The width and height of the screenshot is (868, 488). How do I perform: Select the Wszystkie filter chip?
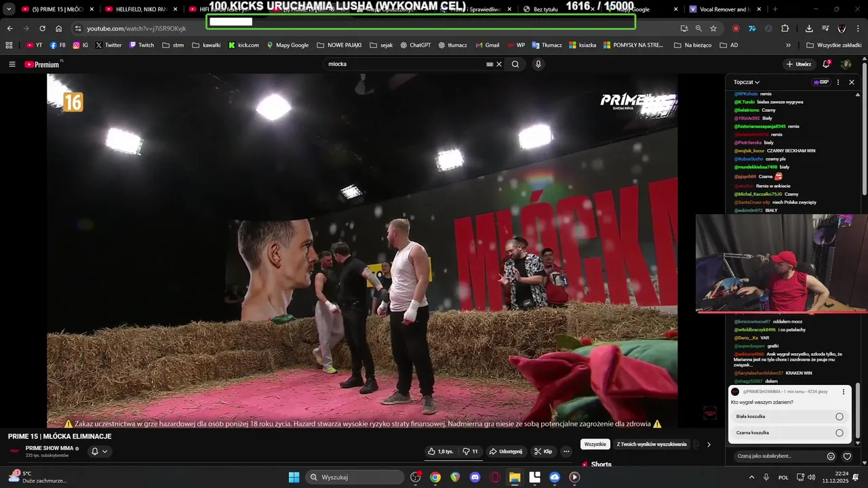(595, 445)
